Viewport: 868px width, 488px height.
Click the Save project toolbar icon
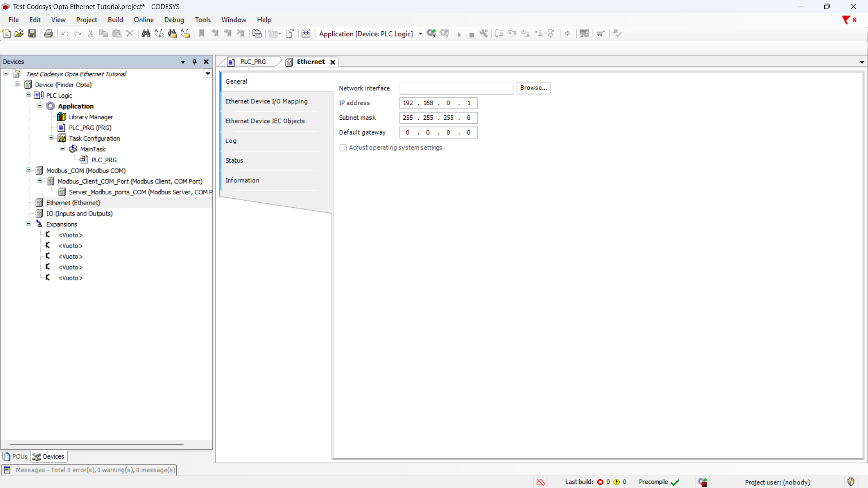coord(32,33)
